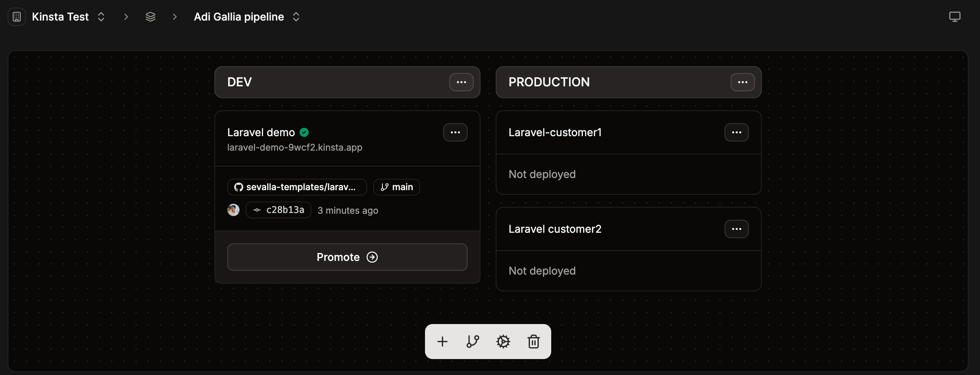Open pipeline settings via the gear icon
This screenshot has height=375, width=980.
(x=503, y=342)
